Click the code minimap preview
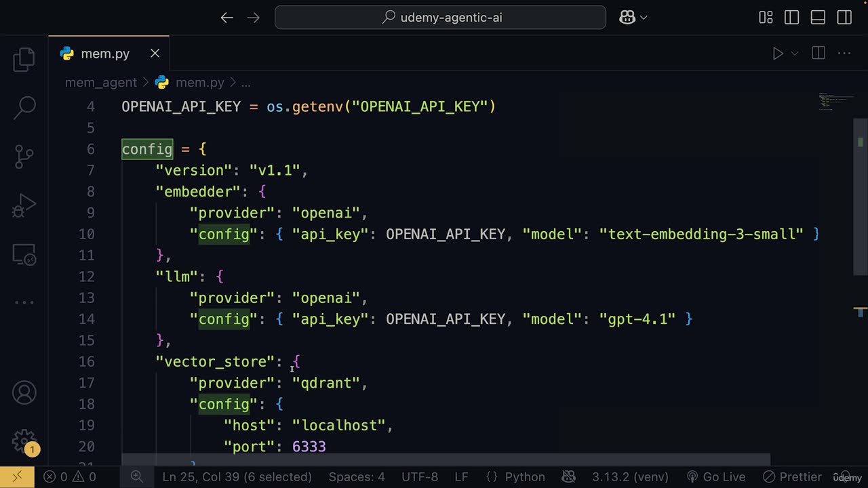 (x=835, y=102)
